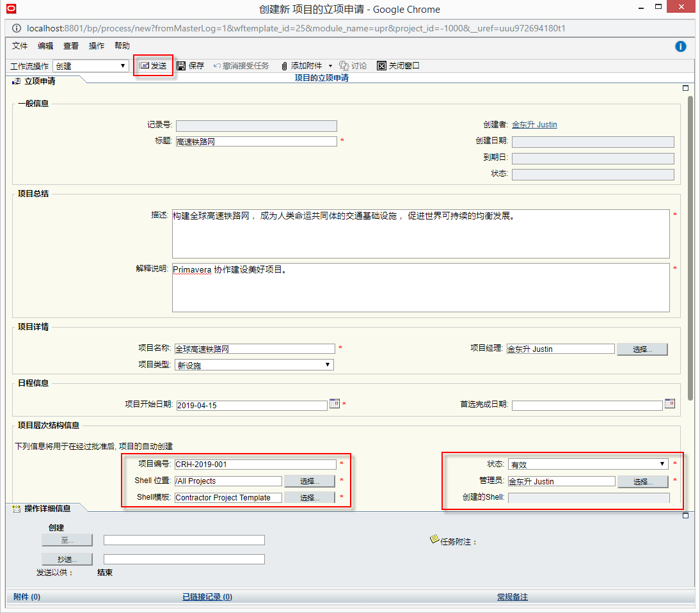展开工作流操作下拉框
700x613 pixels.
[x=122, y=65]
